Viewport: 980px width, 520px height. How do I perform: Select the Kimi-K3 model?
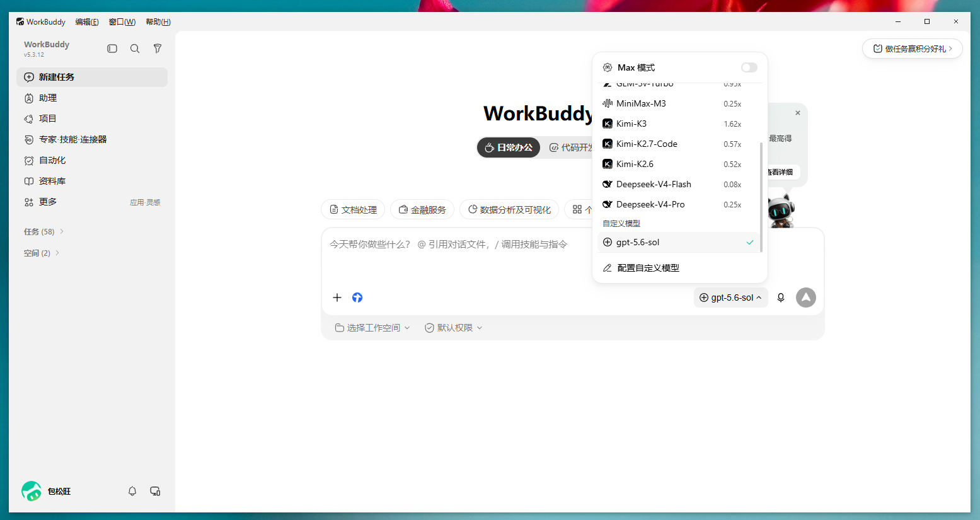pyautogui.click(x=678, y=124)
